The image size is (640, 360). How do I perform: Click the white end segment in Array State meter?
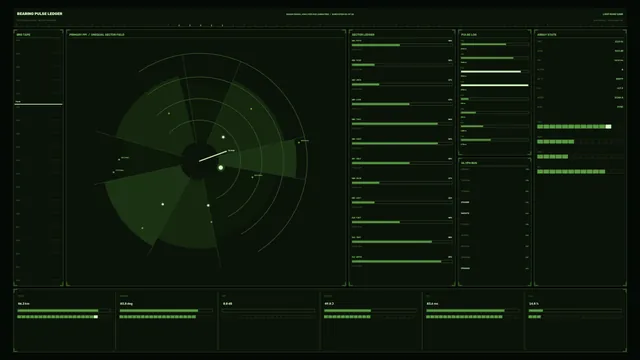[608, 127]
